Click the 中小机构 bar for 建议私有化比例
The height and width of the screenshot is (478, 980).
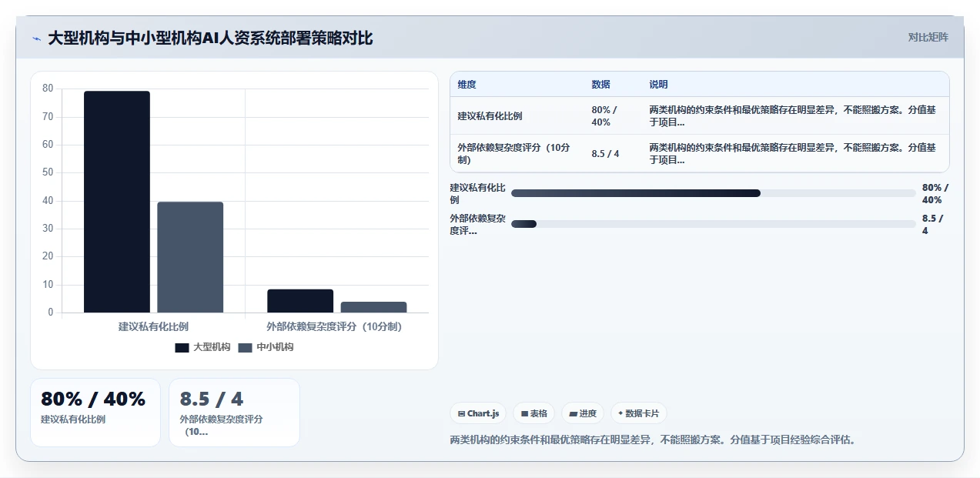pos(190,257)
